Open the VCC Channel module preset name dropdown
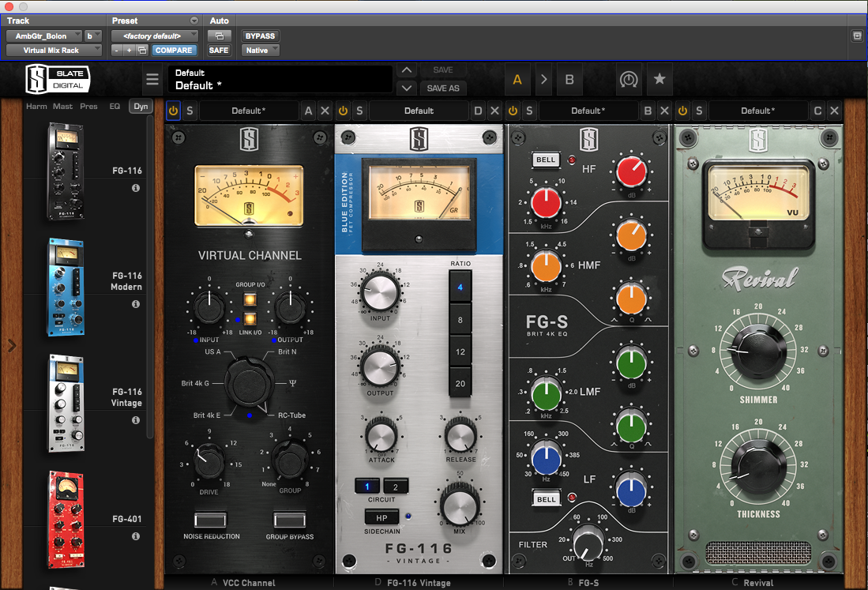Image resolution: width=868 pixels, height=590 pixels. [249, 111]
